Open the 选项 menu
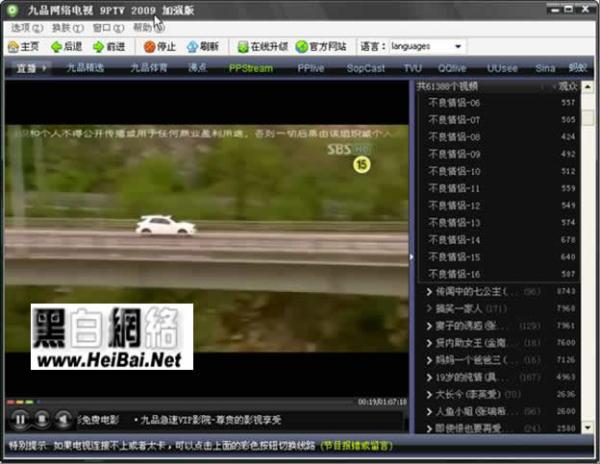 [x=21, y=28]
